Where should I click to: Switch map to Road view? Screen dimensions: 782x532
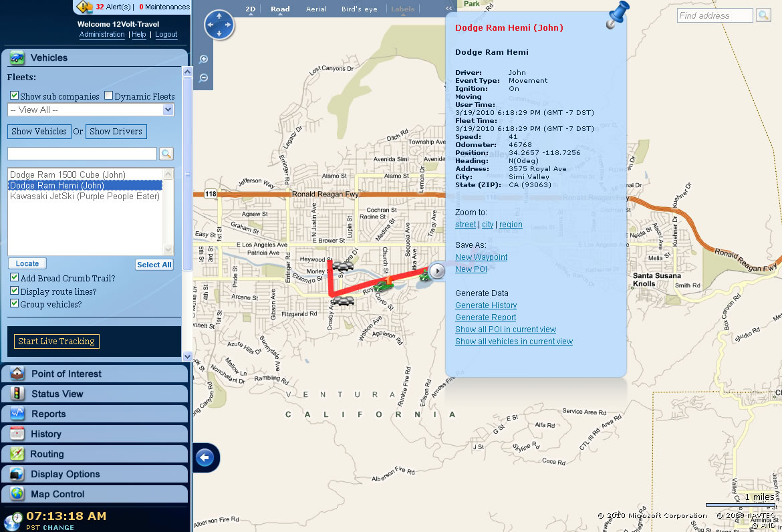pos(280,9)
